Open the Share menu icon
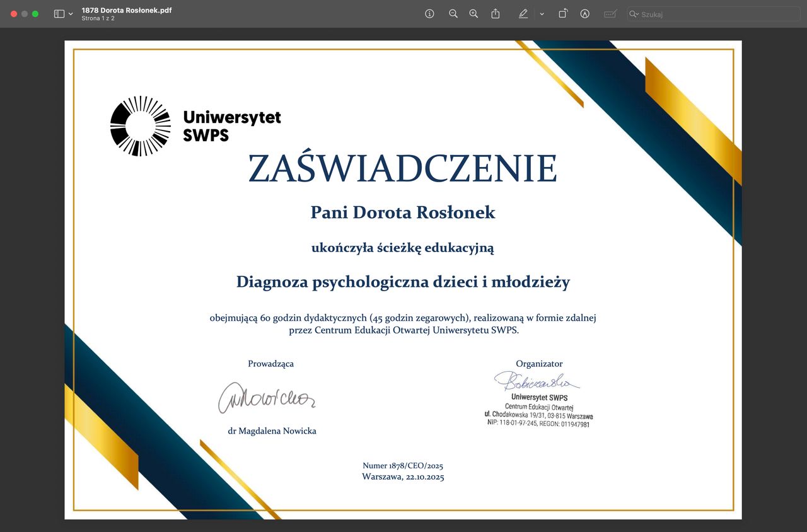 496,14
